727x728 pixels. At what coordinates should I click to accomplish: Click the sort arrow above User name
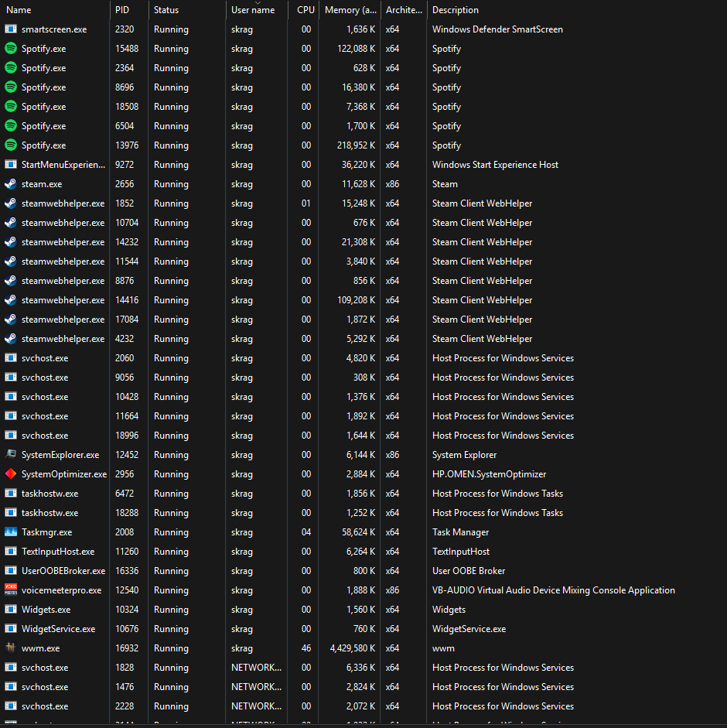pyautogui.click(x=258, y=3)
